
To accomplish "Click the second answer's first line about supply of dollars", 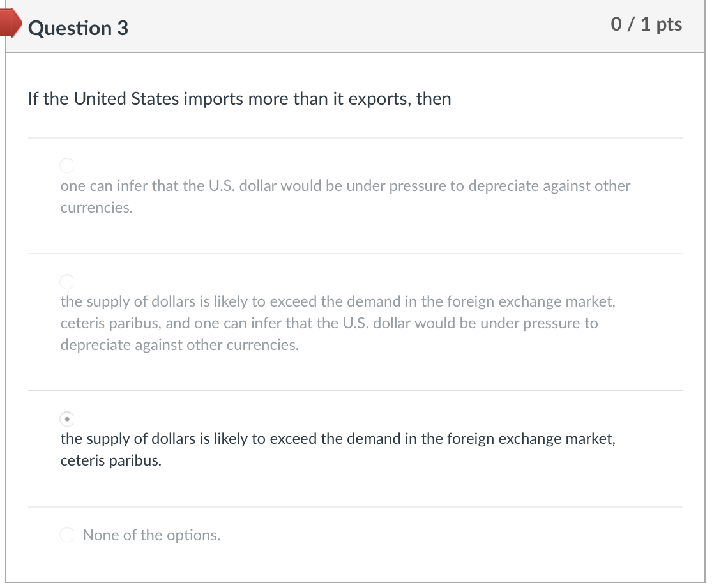I will tap(338, 301).
